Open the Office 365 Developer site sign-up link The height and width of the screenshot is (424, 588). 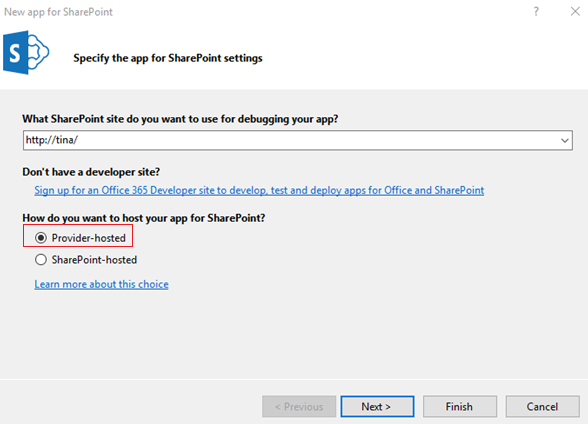[259, 190]
